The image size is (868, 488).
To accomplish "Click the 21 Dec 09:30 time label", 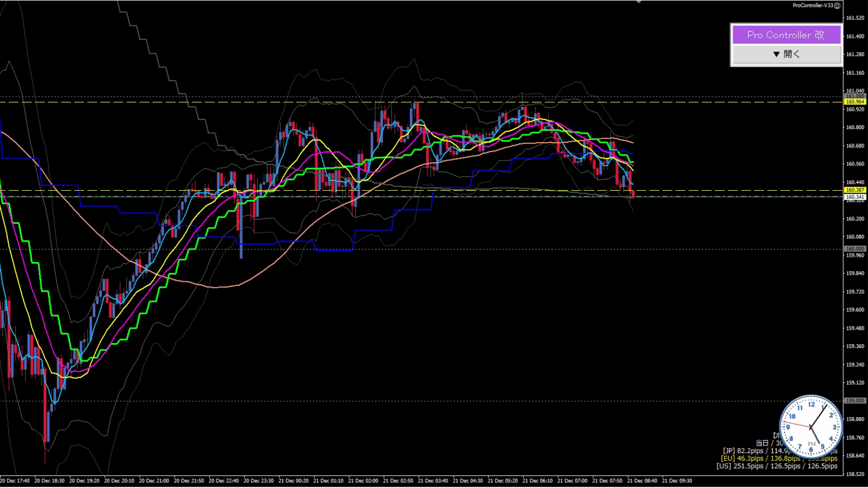I will (677, 481).
